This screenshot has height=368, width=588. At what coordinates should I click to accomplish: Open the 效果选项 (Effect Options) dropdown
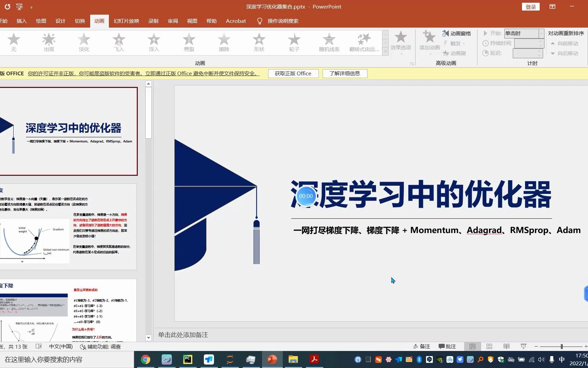click(401, 43)
